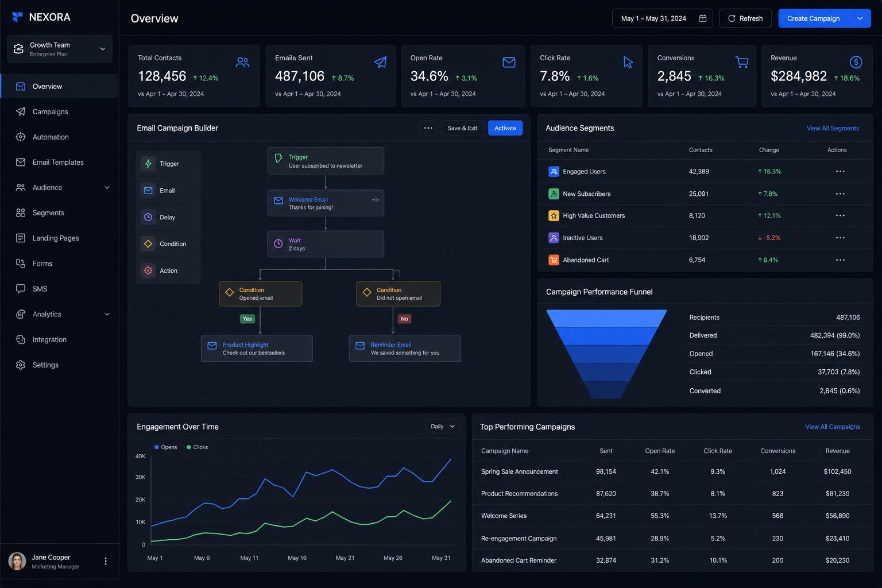
Task: Open Settings in sidebar
Action: click(60, 365)
